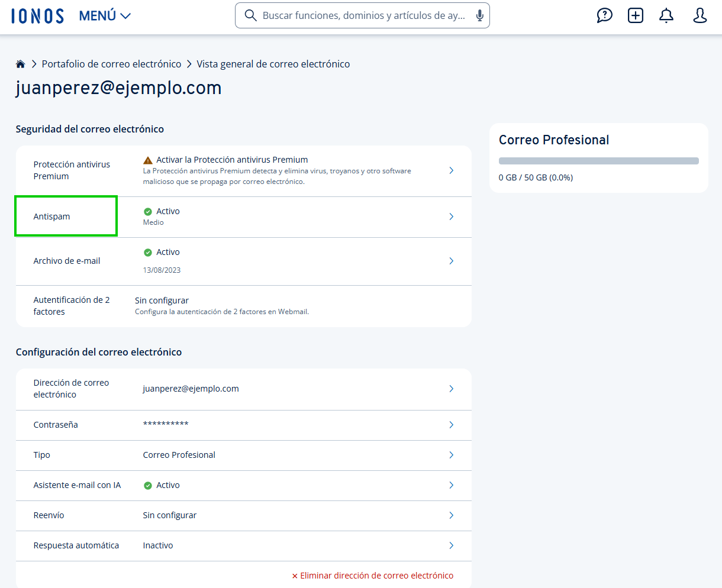Open the Antispam row chevron

pos(451,217)
